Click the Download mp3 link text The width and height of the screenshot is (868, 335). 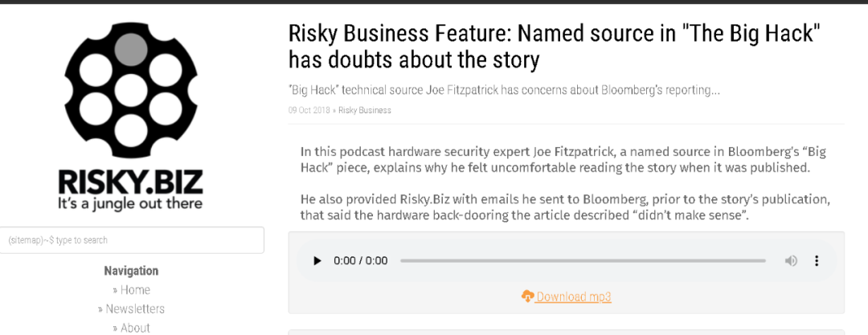click(x=574, y=296)
